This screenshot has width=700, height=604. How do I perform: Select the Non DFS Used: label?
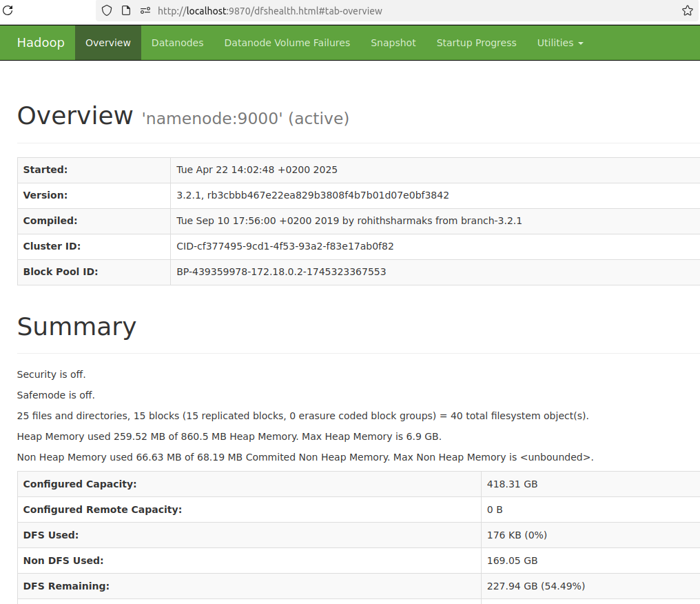pos(63,561)
